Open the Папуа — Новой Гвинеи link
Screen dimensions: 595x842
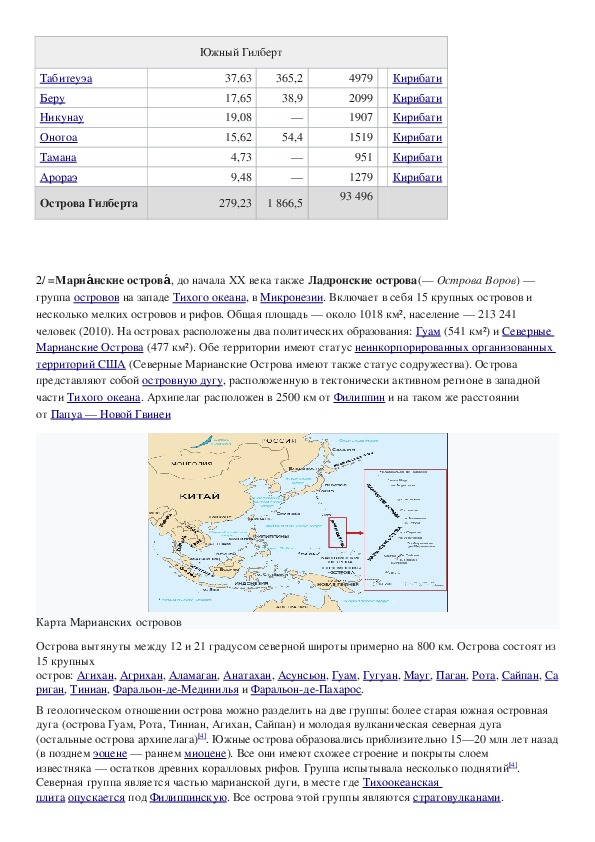coord(111,415)
